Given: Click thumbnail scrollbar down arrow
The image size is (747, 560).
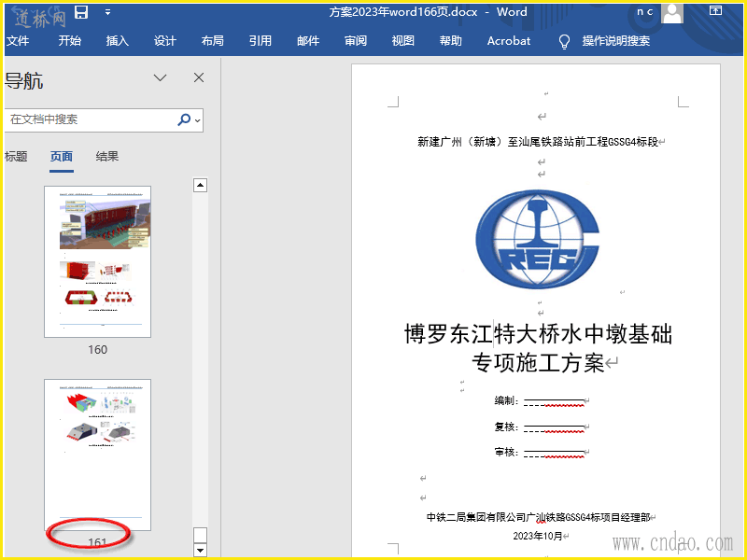Looking at the screenshot, I should click(x=200, y=551).
